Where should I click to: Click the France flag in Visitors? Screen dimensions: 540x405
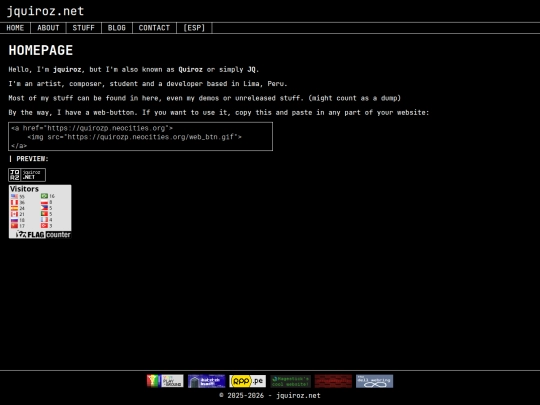click(44, 220)
